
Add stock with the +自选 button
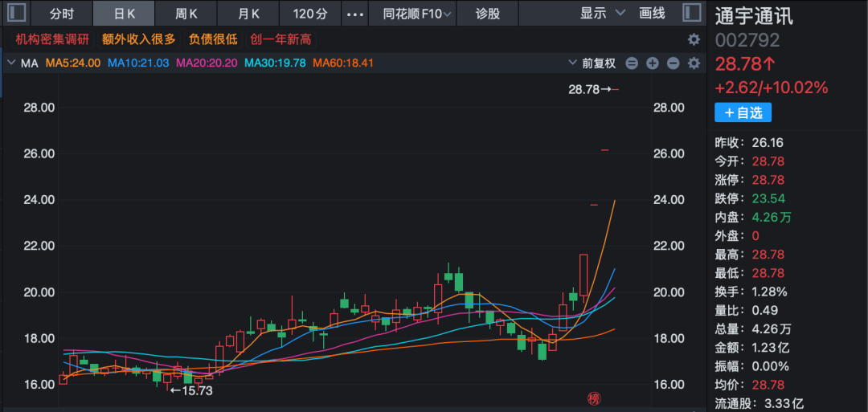tap(743, 113)
